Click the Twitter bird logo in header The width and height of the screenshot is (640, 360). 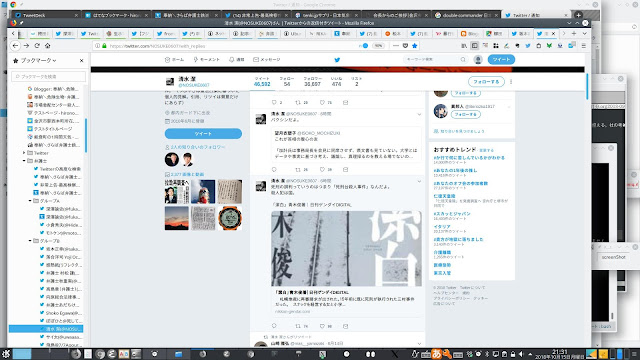tap(337, 60)
